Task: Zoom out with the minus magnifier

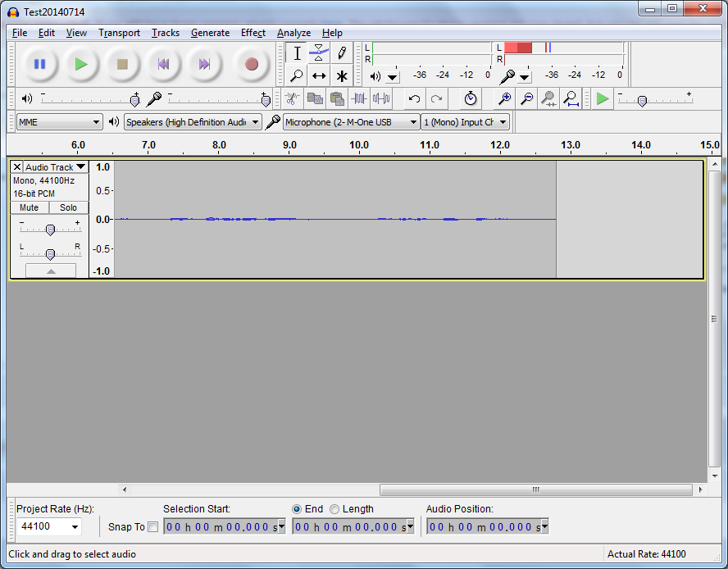Action: (526, 98)
